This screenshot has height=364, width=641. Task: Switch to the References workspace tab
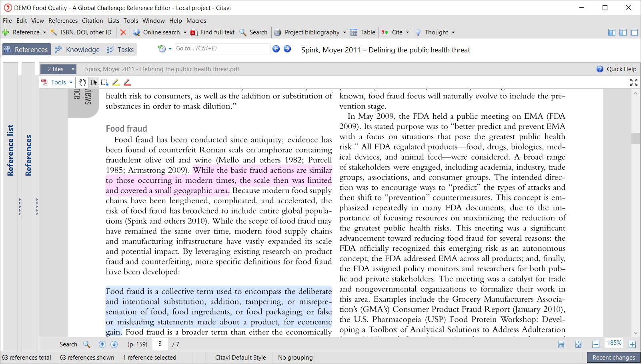click(26, 50)
